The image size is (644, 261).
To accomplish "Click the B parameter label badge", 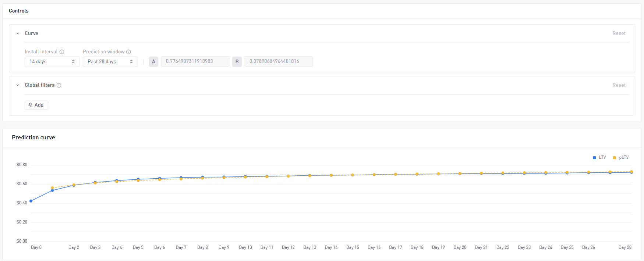I will pos(237,62).
